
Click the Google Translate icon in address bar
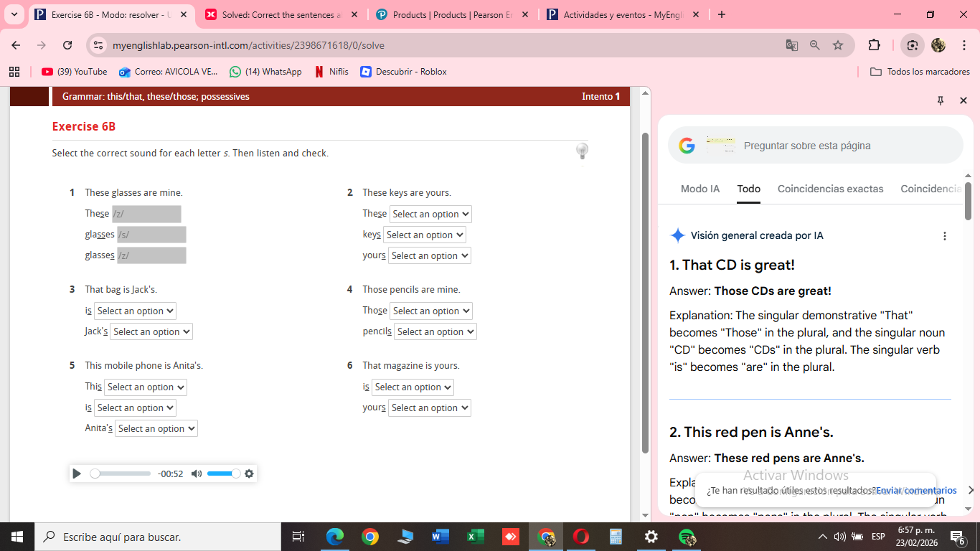(792, 45)
